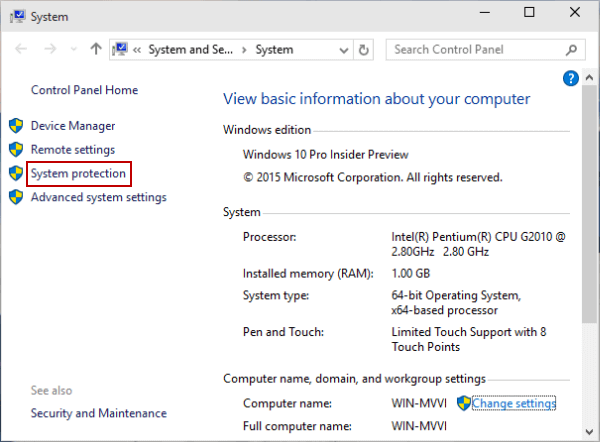The width and height of the screenshot is (600, 442).
Task: Click the Back navigation arrow
Action: (21, 49)
